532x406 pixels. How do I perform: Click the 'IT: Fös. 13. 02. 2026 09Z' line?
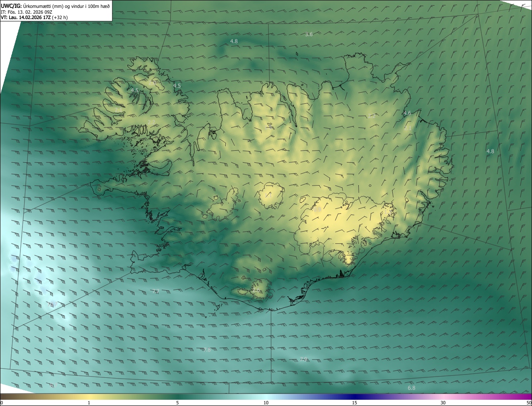click(26, 12)
